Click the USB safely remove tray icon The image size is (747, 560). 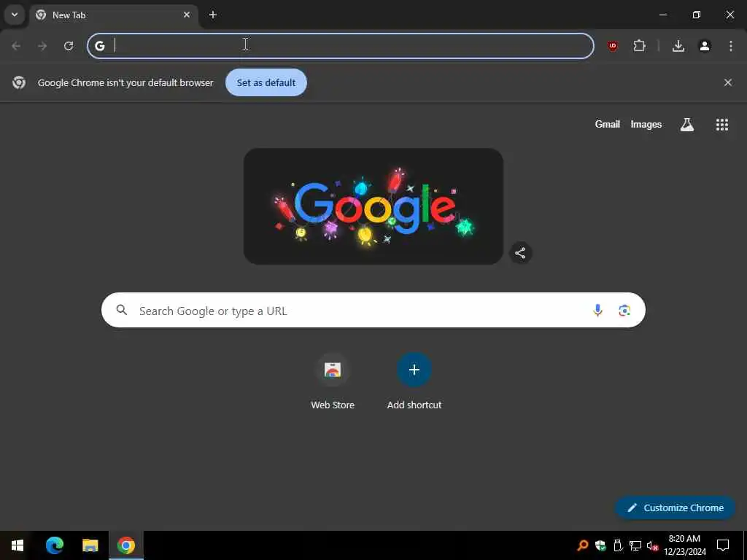[618, 545]
